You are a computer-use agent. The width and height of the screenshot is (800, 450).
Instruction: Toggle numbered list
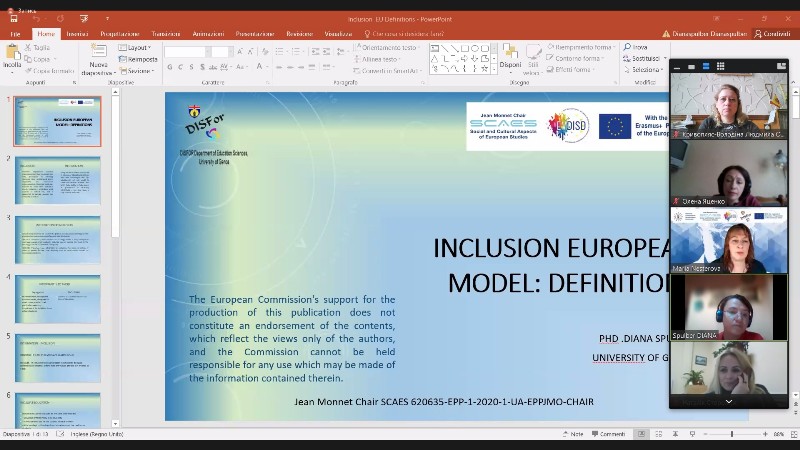click(x=297, y=52)
